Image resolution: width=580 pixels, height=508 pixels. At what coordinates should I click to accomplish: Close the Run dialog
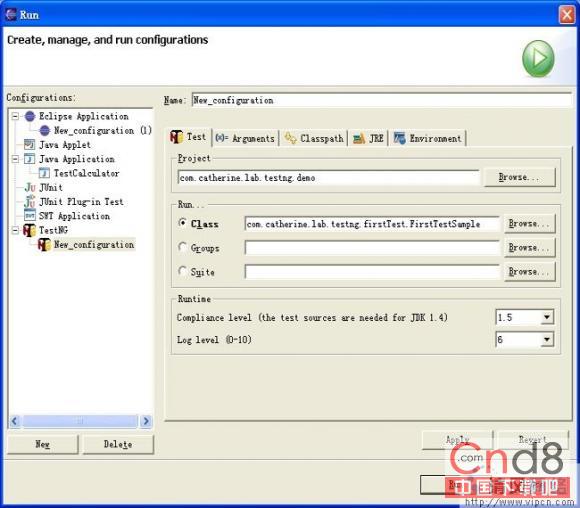click(566, 15)
